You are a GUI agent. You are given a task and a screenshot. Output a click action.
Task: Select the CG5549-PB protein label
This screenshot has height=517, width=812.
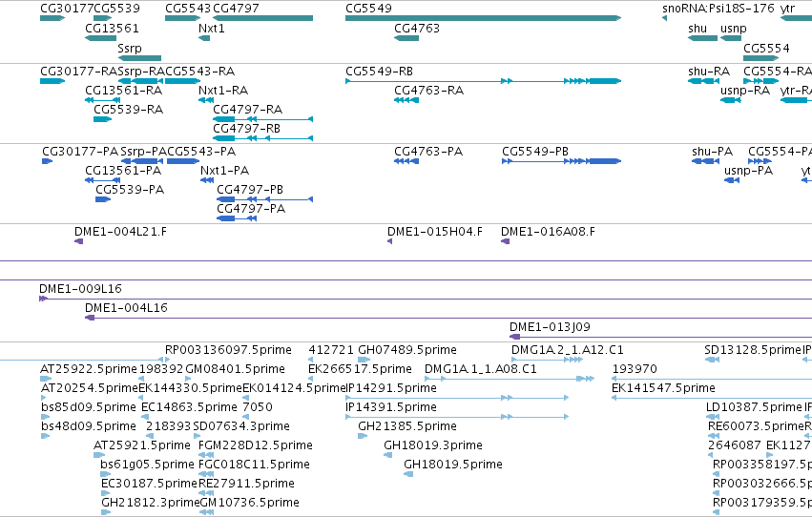click(x=535, y=152)
